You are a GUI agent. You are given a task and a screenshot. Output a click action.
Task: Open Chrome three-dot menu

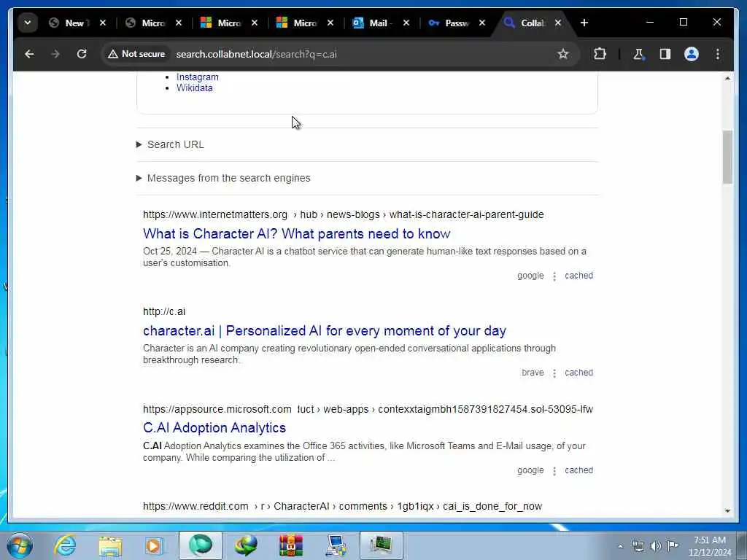coord(718,54)
